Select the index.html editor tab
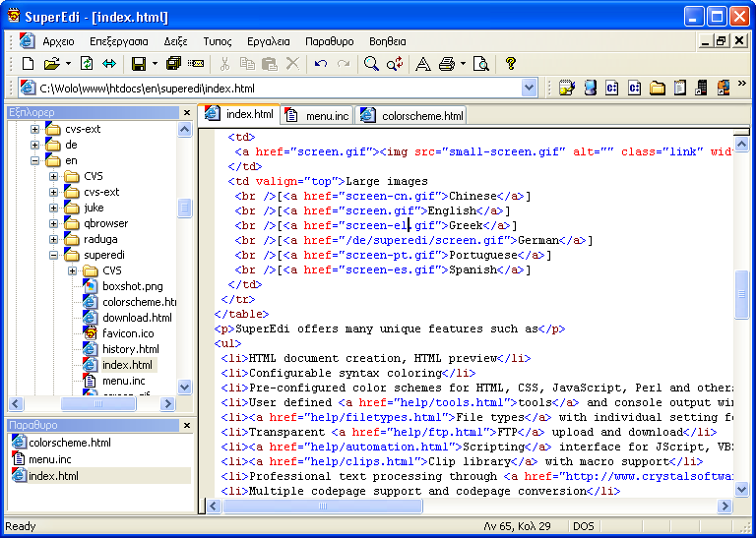The image size is (756, 538). [x=239, y=115]
